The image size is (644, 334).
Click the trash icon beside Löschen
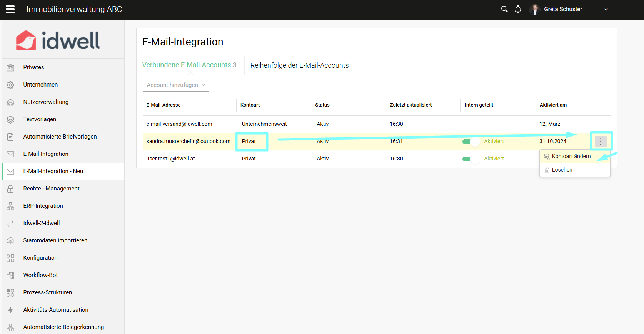(x=547, y=170)
